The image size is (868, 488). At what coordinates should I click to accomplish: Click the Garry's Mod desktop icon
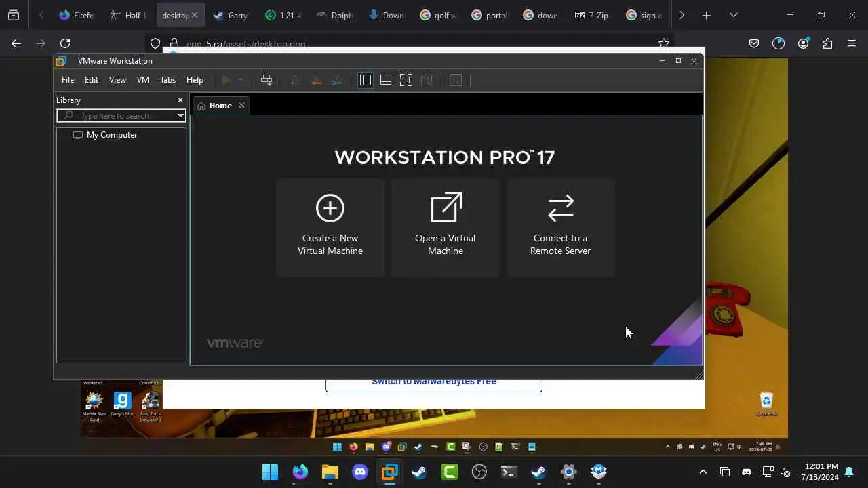click(x=122, y=405)
